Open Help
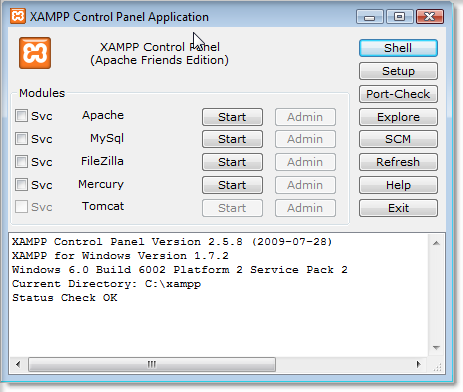 tap(398, 185)
